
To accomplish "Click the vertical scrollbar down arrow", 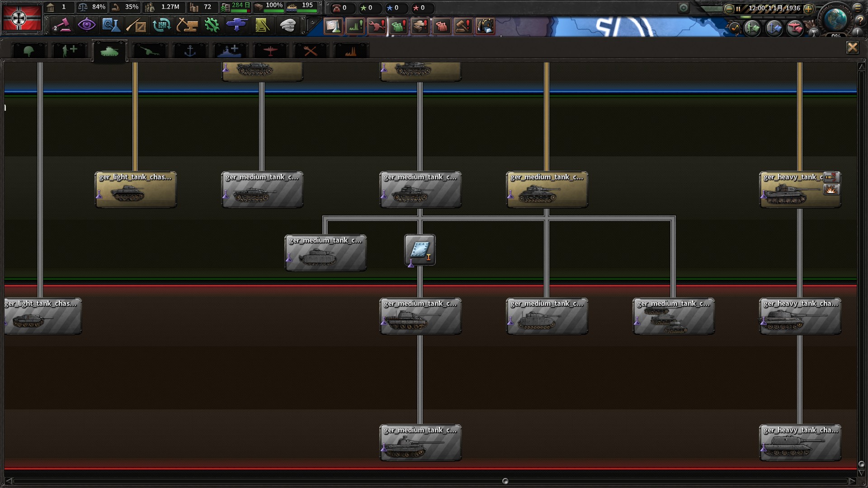I will pos(861,473).
